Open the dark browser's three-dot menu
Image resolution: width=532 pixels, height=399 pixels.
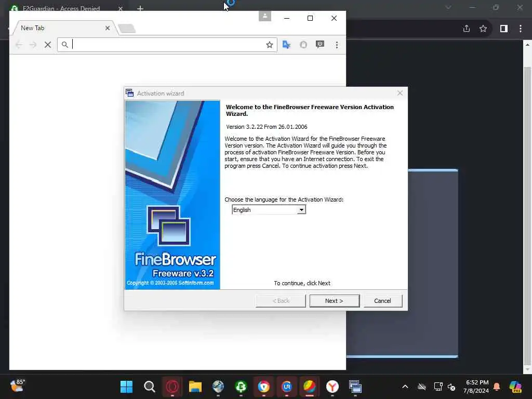click(521, 29)
